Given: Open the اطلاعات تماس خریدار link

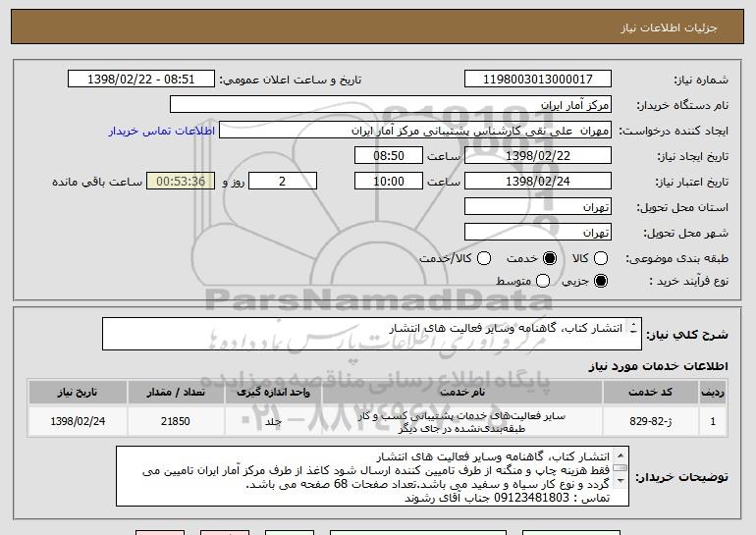Looking at the screenshot, I should [x=162, y=132].
